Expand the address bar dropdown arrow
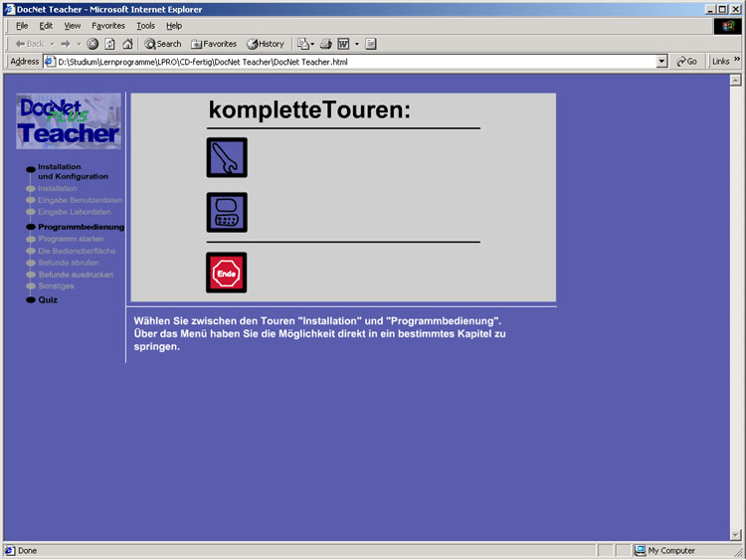This screenshot has height=560, width=746. tap(662, 62)
